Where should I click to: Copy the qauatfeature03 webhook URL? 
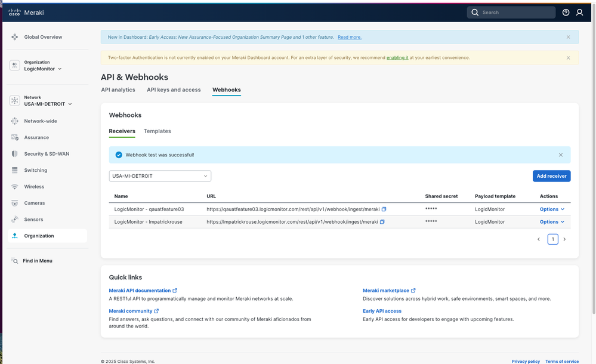coord(384,209)
